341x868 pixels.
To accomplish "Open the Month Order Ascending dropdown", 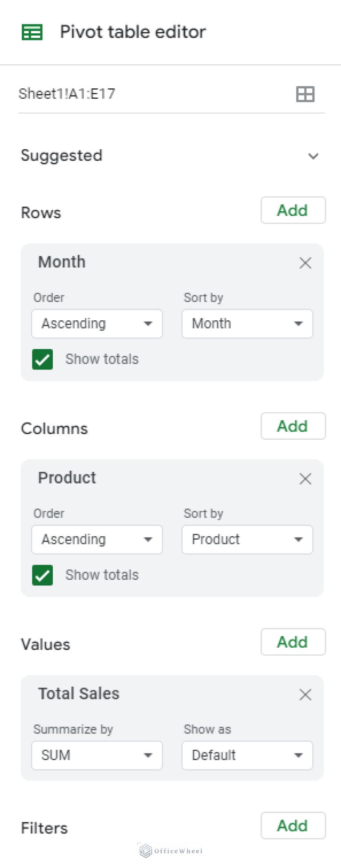I will click(97, 324).
